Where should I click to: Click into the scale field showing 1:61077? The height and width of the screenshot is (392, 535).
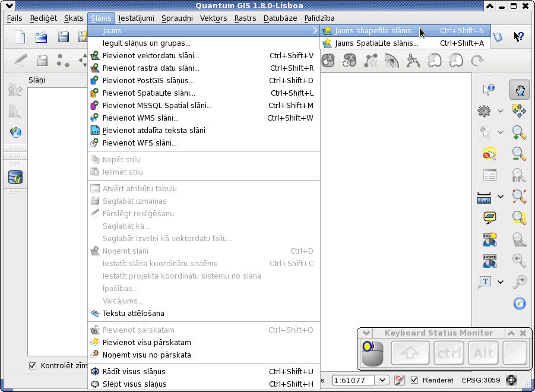353,380
